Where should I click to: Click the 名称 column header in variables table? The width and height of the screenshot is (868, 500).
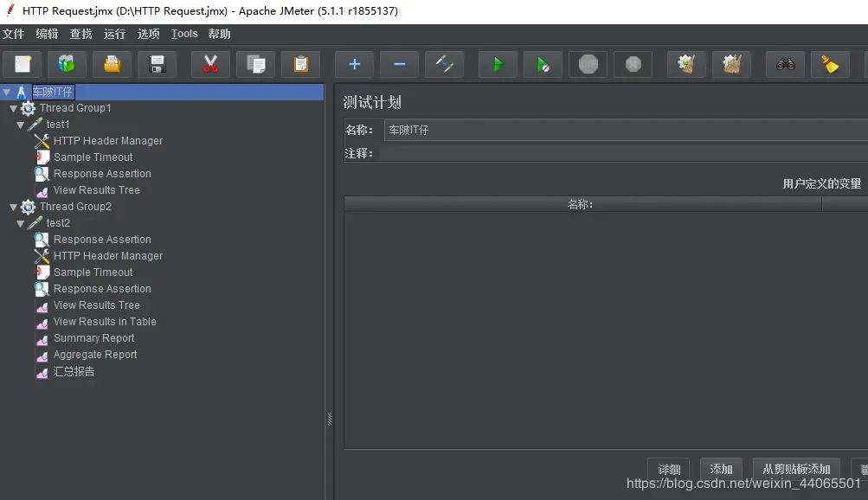click(583, 204)
